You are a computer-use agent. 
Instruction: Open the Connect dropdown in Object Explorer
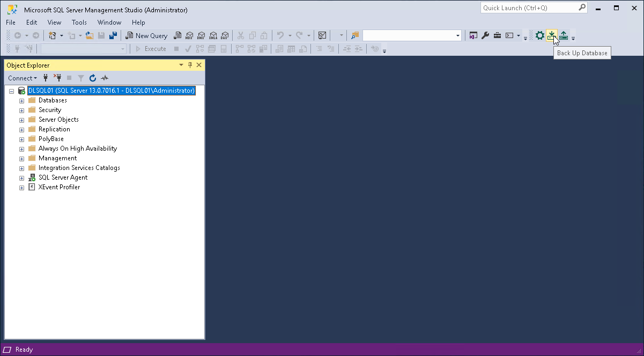(22, 78)
